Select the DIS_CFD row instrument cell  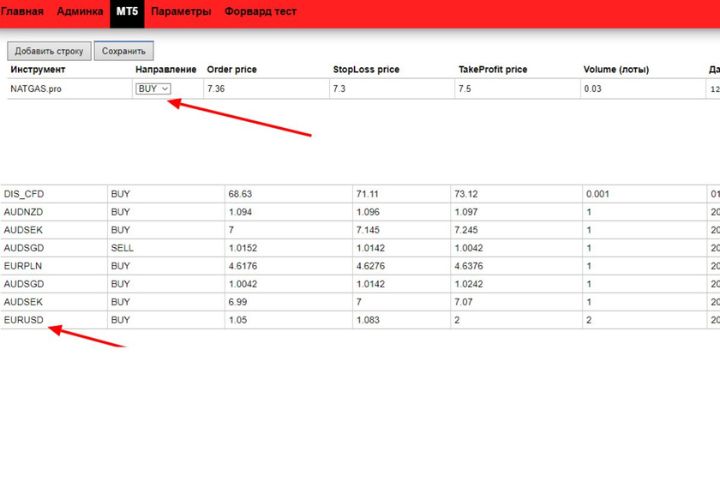click(x=54, y=194)
